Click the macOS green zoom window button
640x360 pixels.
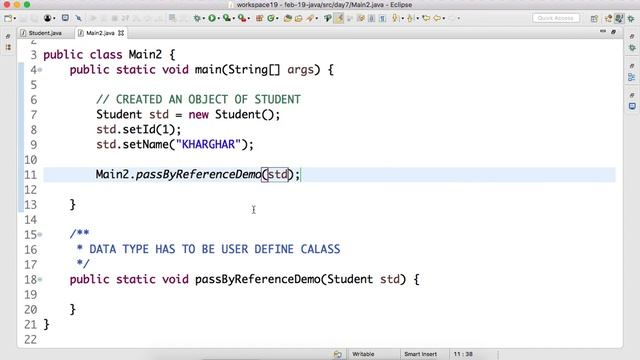point(27,4)
